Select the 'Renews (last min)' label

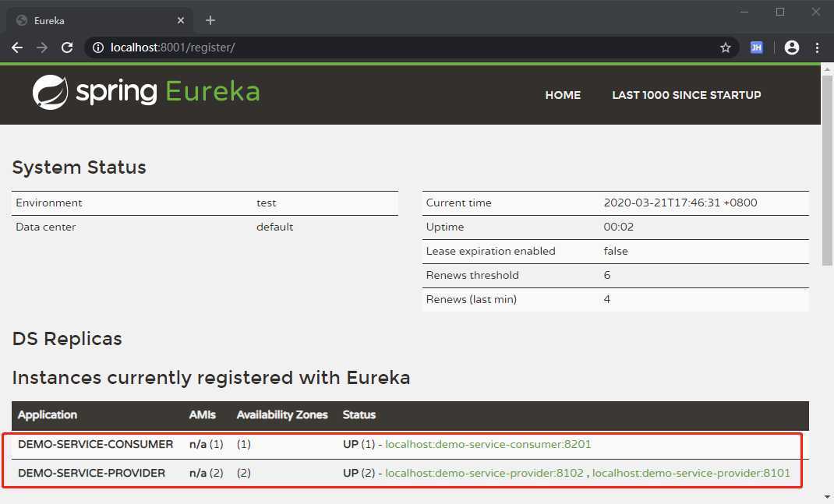point(472,299)
